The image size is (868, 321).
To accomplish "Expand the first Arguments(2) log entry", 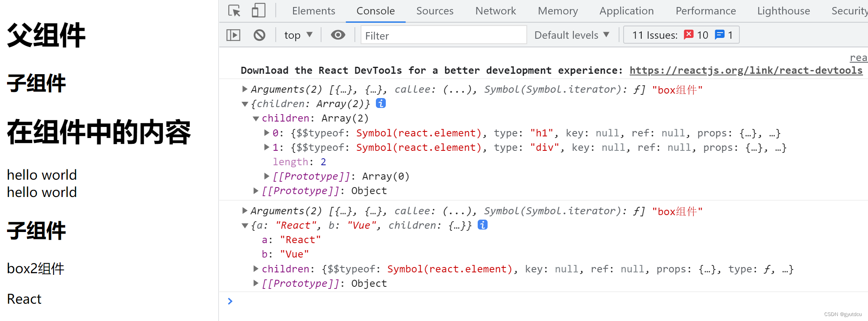I will [x=245, y=89].
